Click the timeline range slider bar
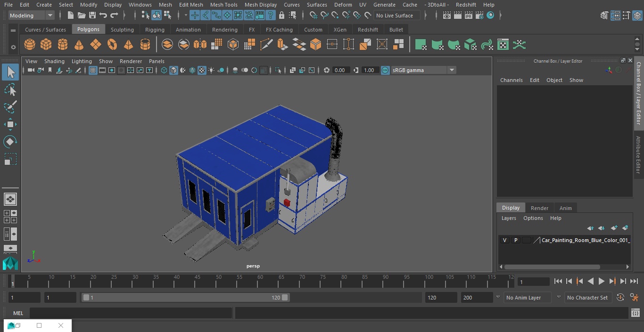This screenshot has width=644, height=332. click(185, 298)
